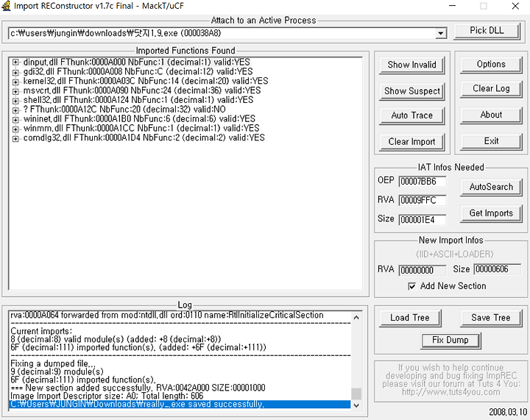Click the Clear Log button
This screenshot has width=530, height=420.
click(491, 89)
